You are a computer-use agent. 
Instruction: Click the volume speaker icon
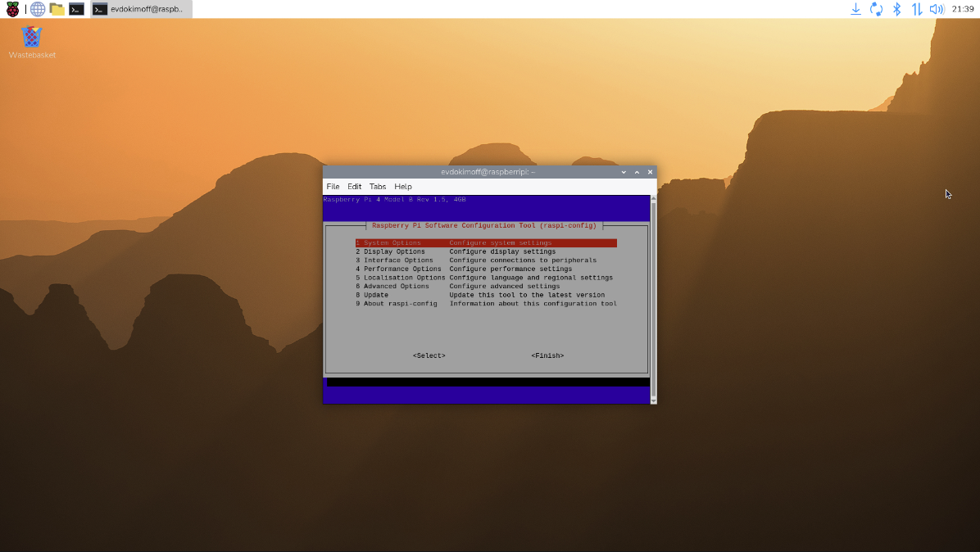tap(937, 9)
